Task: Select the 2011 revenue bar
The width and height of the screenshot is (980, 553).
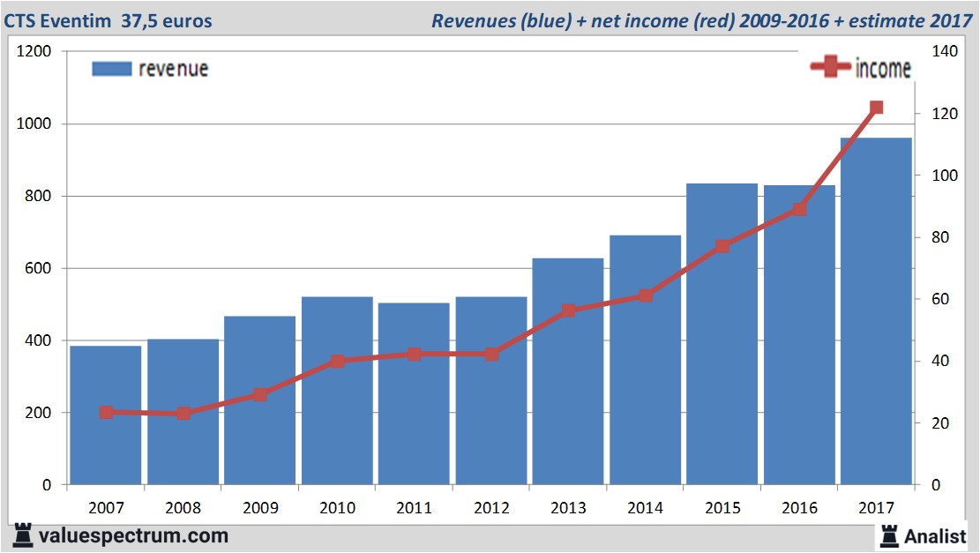Action: point(414,393)
